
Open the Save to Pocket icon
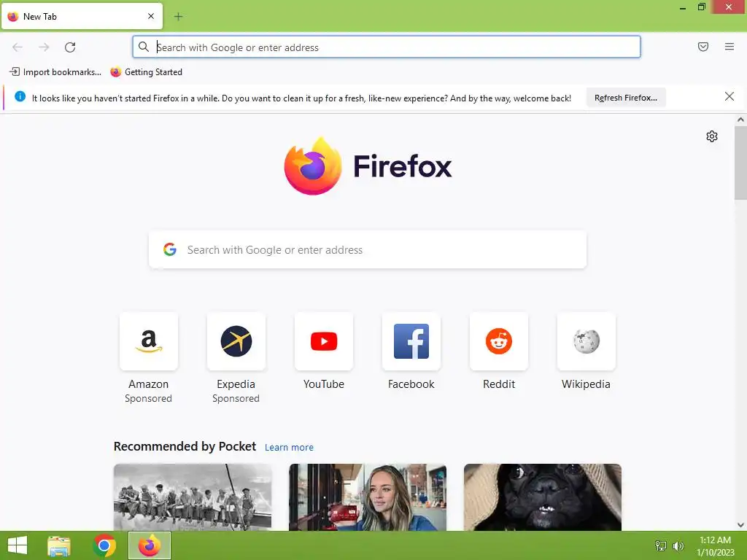(x=703, y=47)
